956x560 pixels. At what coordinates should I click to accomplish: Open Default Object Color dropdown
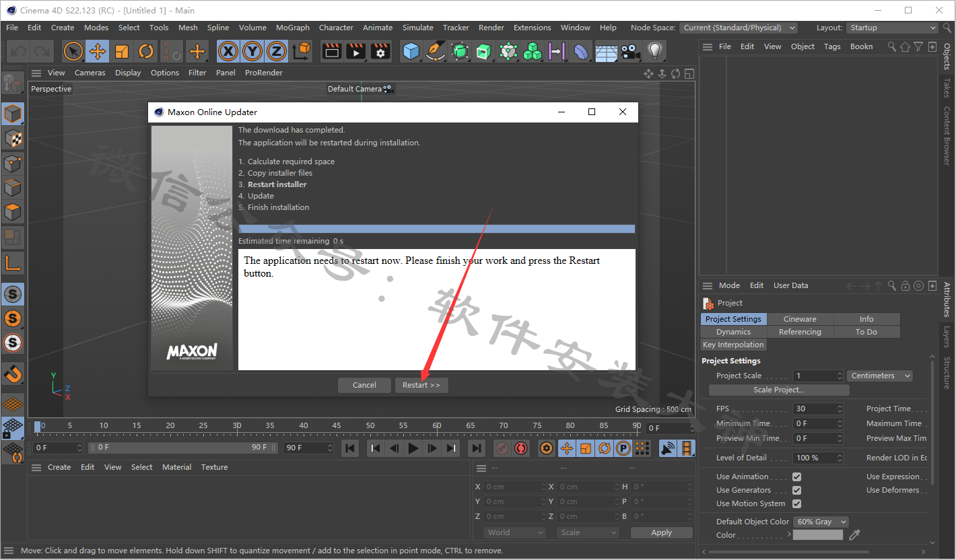[821, 522]
